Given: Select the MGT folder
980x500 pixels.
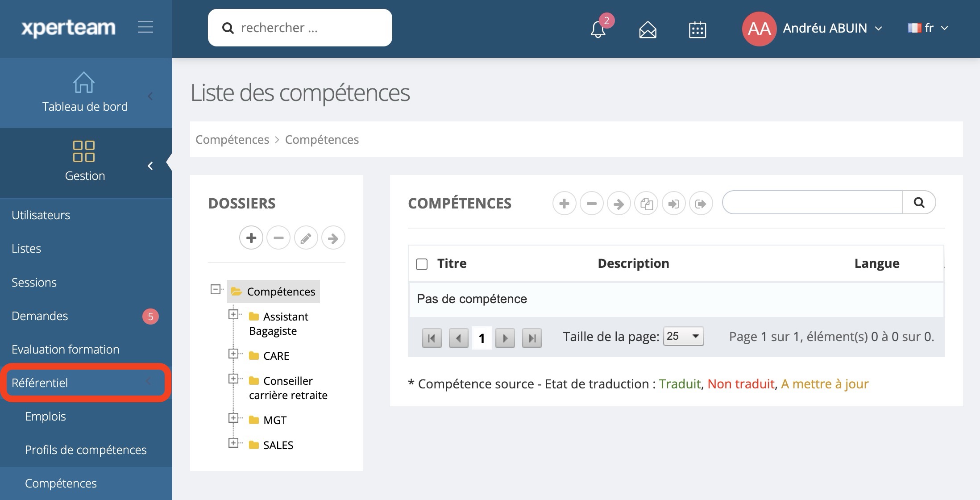Looking at the screenshot, I should tap(274, 420).
